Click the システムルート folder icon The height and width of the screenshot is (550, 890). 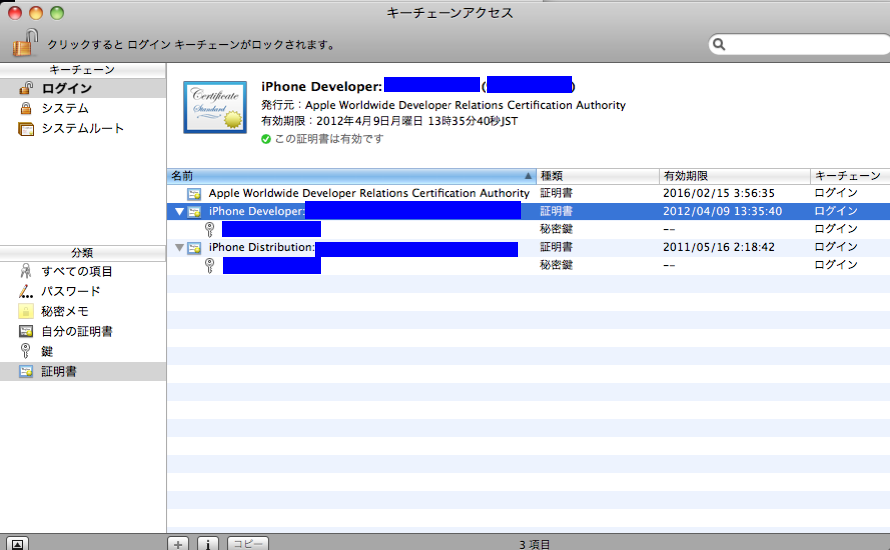26,129
